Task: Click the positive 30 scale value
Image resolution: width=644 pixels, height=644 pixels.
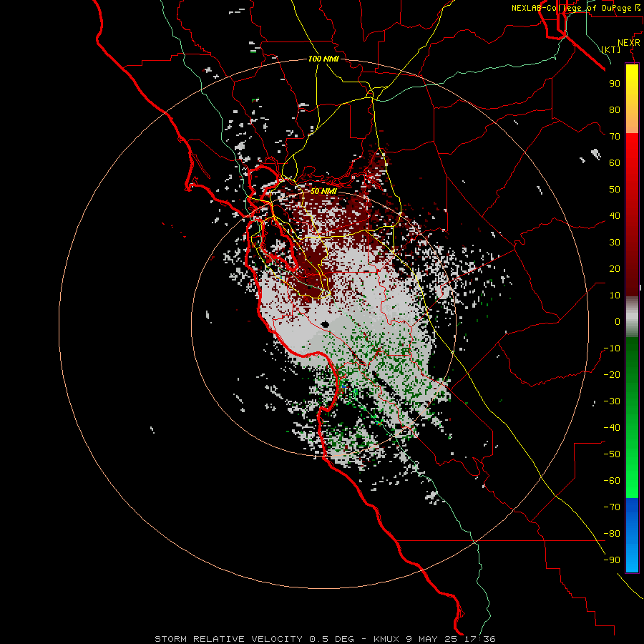Action: 615,243
